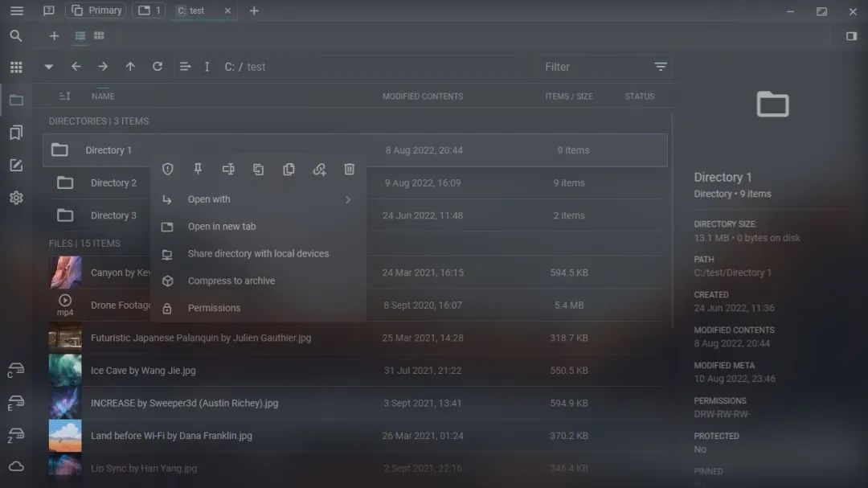Select Ice Cave by Wang Jie.jpg
Image resolution: width=868 pixels, height=488 pixels.
pyautogui.click(x=355, y=371)
